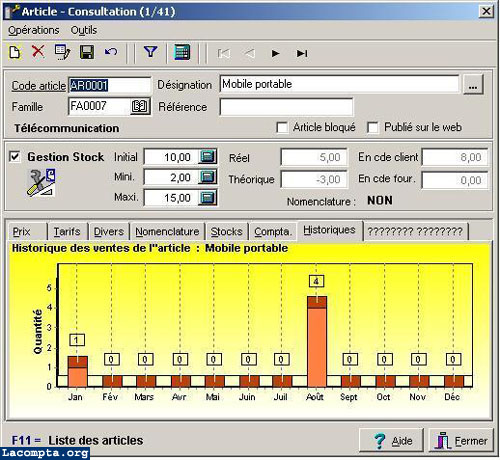Switch to the Stocks tab
The height and width of the screenshot is (460, 500).
coord(226,231)
